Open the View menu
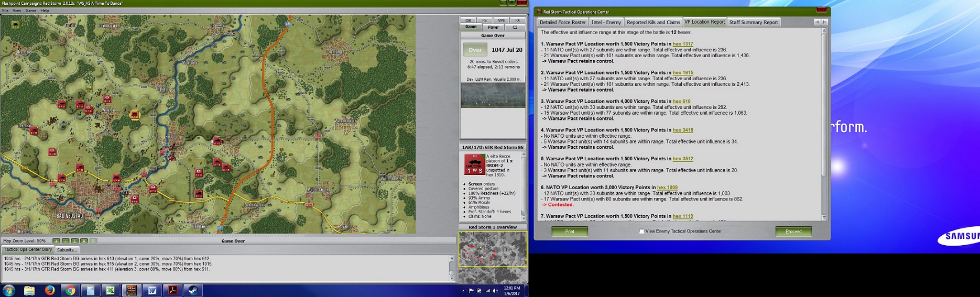Screen dimensions: 980x297 (x=17, y=10)
